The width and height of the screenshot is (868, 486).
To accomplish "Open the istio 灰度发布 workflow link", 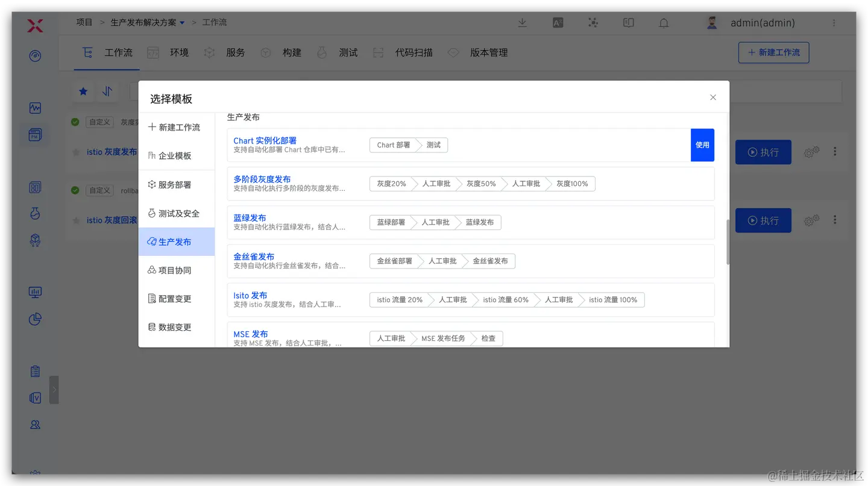I will point(112,152).
